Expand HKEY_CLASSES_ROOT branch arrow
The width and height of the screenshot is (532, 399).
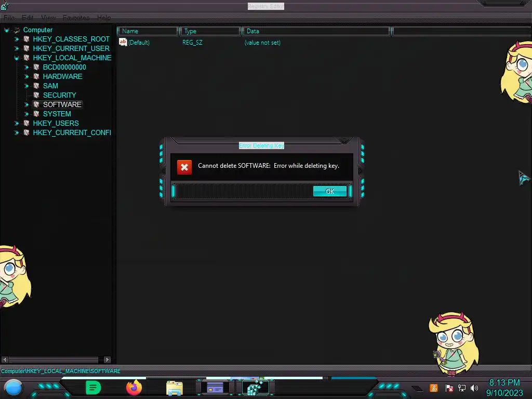(x=16, y=39)
